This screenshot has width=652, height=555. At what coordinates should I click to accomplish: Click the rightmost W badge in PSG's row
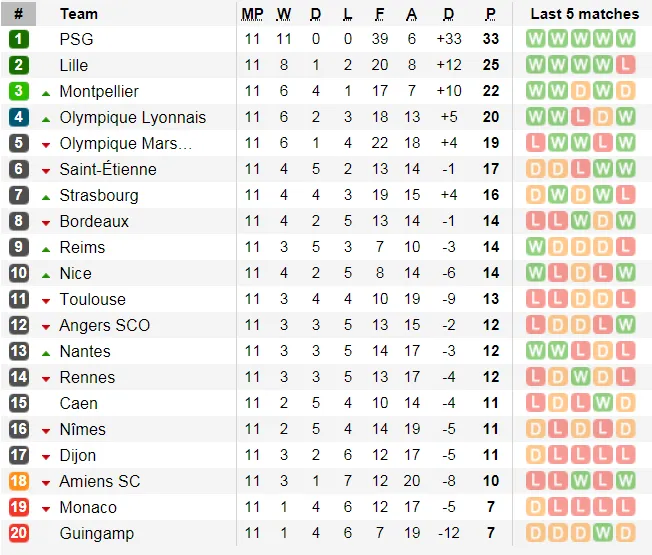pyautogui.click(x=626, y=39)
